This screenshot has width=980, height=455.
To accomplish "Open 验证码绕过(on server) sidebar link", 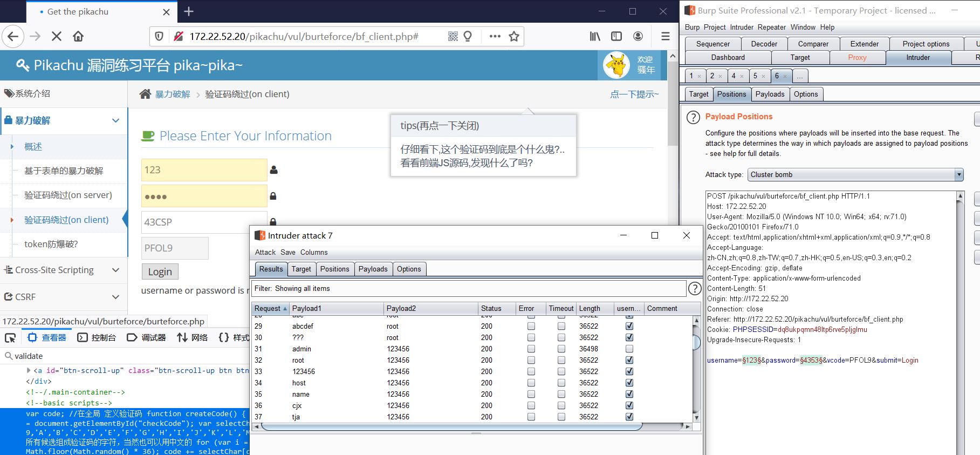I will [x=68, y=195].
